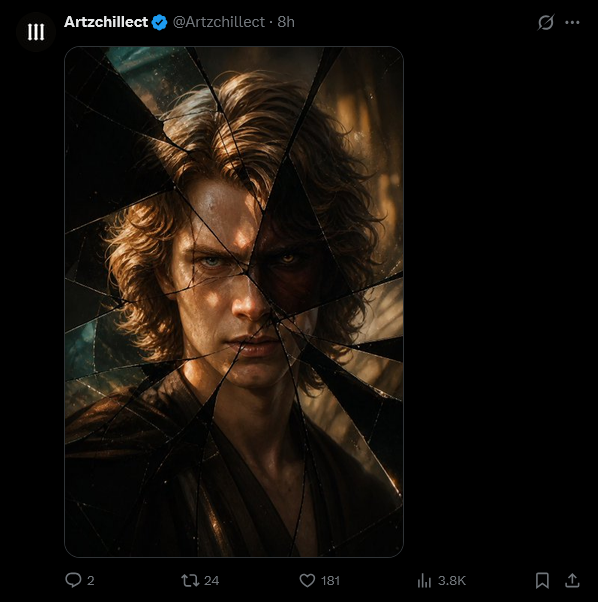Open the Artzchillect profile avatar

(x=36, y=32)
